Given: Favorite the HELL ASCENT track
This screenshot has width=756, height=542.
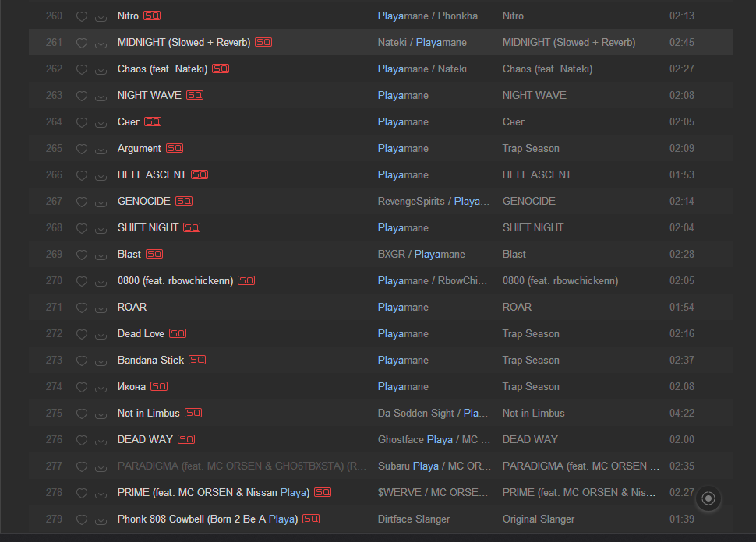Looking at the screenshot, I should (81, 175).
